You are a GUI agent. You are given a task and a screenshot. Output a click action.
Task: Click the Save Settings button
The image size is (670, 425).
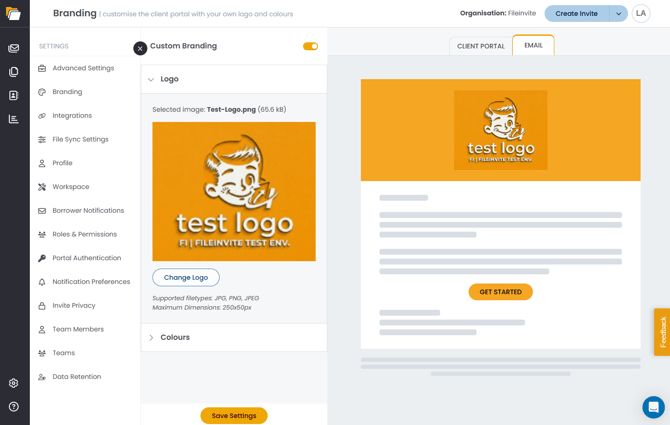click(x=234, y=416)
